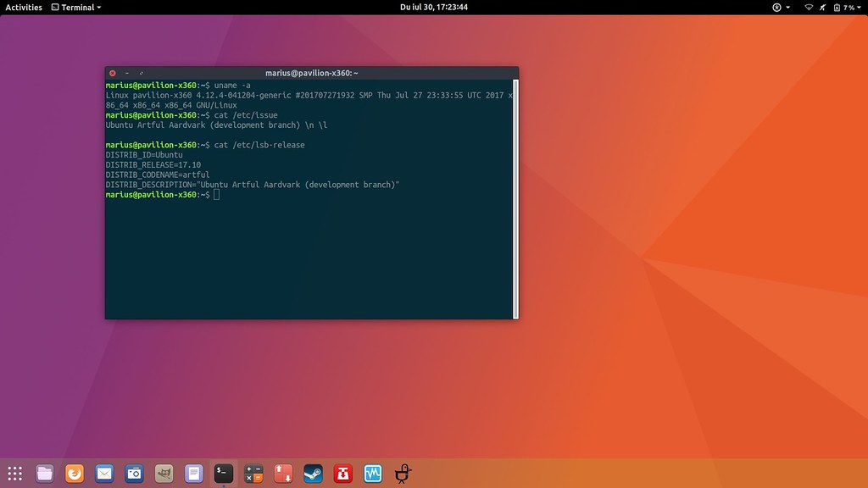Open Firefox from the dock
Screen dimensions: 868x488
[74, 474]
